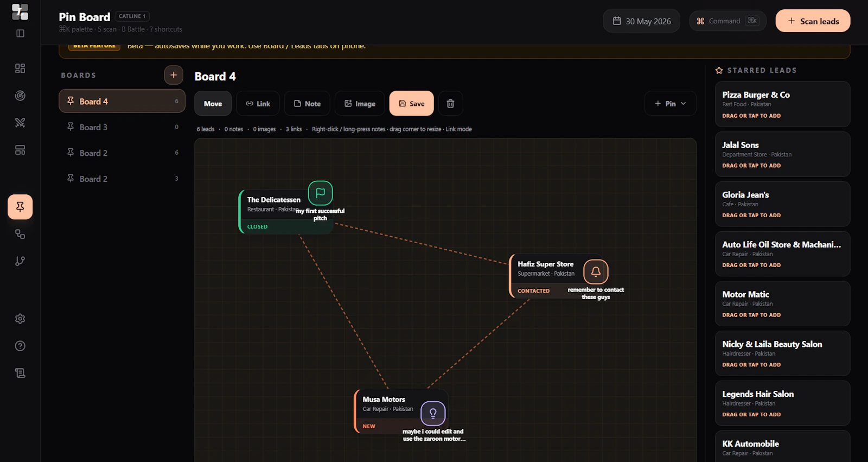Viewport: 868px width, 462px height.
Task: Select Board 2 with 6 leads
Action: [x=122, y=153]
